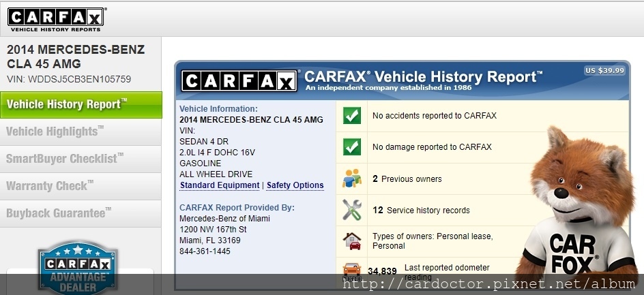This screenshot has width=644, height=295.
Task: Click 'ALL WHEEL DRIVE' drivetrain text
Action: (x=216, y=174)
